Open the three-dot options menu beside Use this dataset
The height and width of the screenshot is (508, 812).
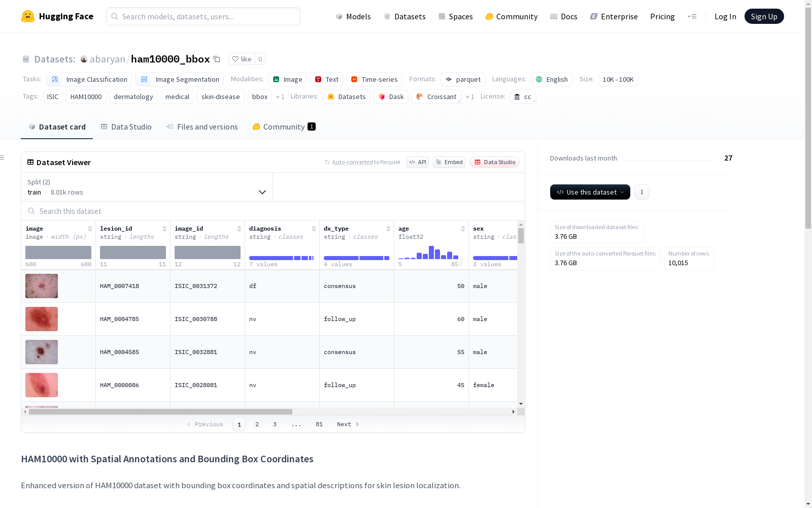click(x=642, y=192)
